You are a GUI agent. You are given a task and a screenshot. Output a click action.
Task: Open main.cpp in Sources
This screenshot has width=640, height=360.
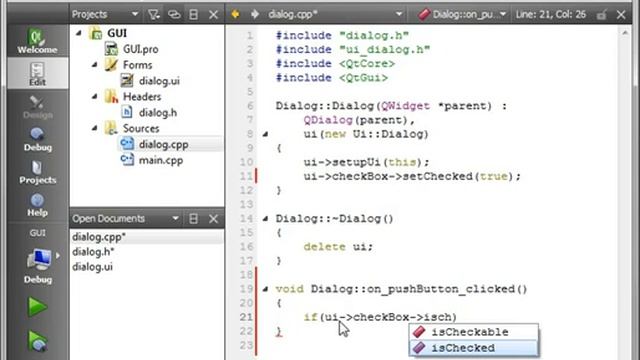click(161, 160)
